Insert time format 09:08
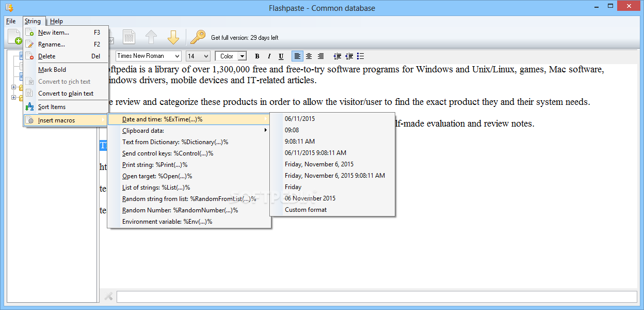The height and width of the screenshot is (310, 644). [332, 130]
